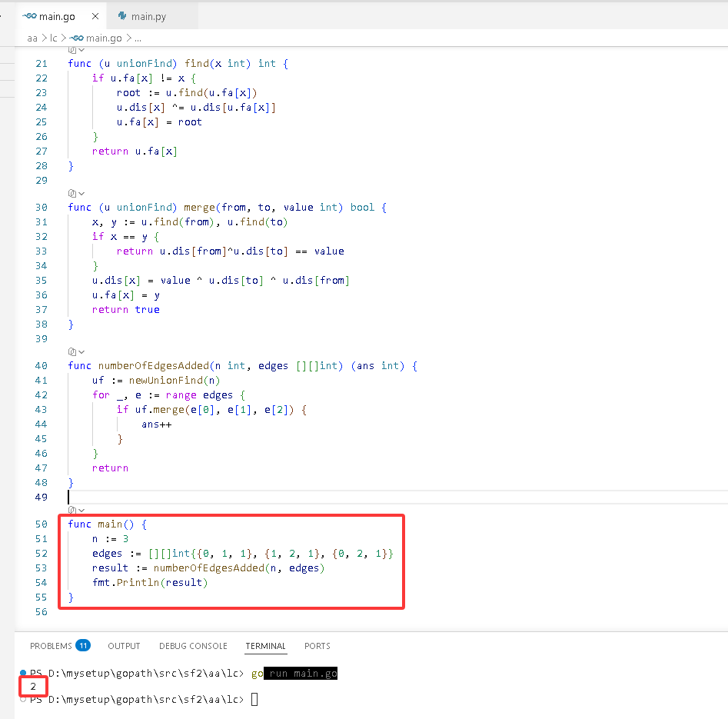Viewport: 728px width, 719px height.
Task: Select the 'aa' folder breadcrumb
Action: click(x=32, y=38)
